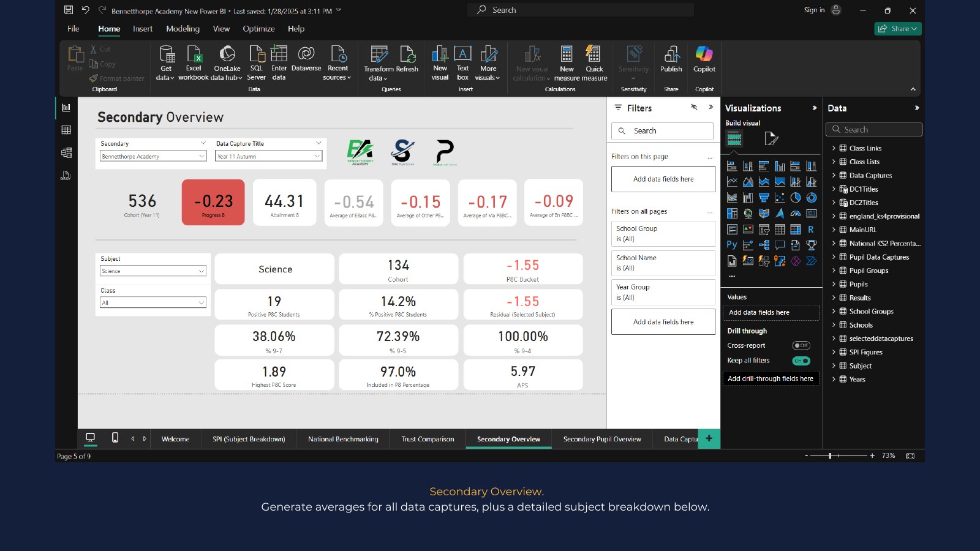Click the Share button

pos(898,29)
